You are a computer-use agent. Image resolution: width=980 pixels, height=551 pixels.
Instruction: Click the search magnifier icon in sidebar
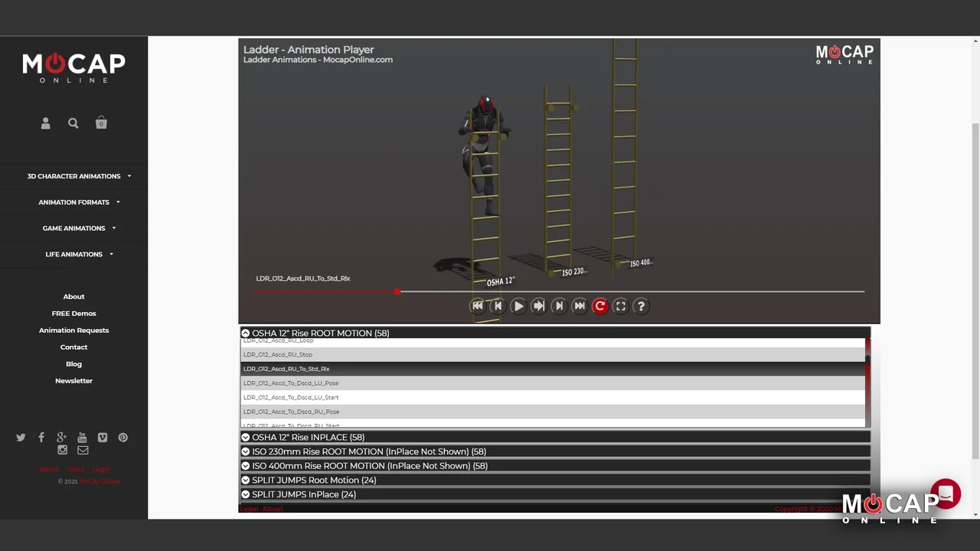pyautogui.click(x=73, y=123)
